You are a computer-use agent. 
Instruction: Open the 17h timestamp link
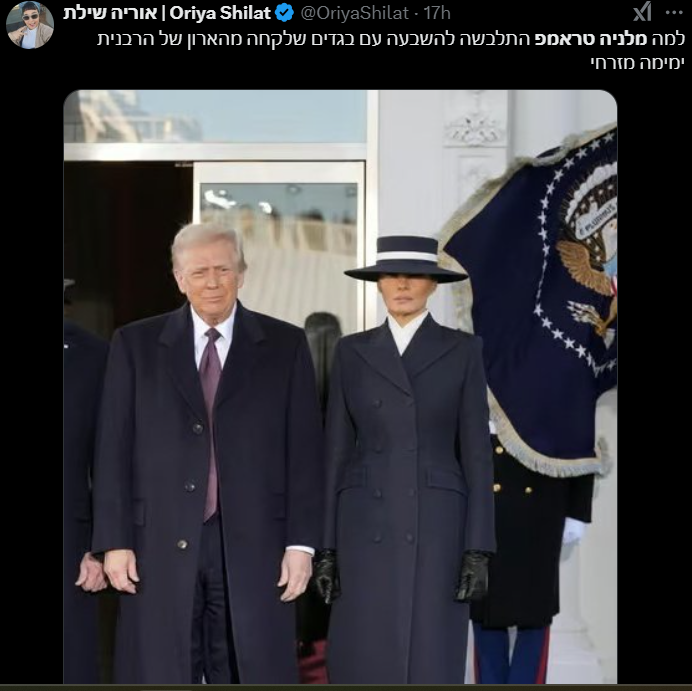pos(437,13)
